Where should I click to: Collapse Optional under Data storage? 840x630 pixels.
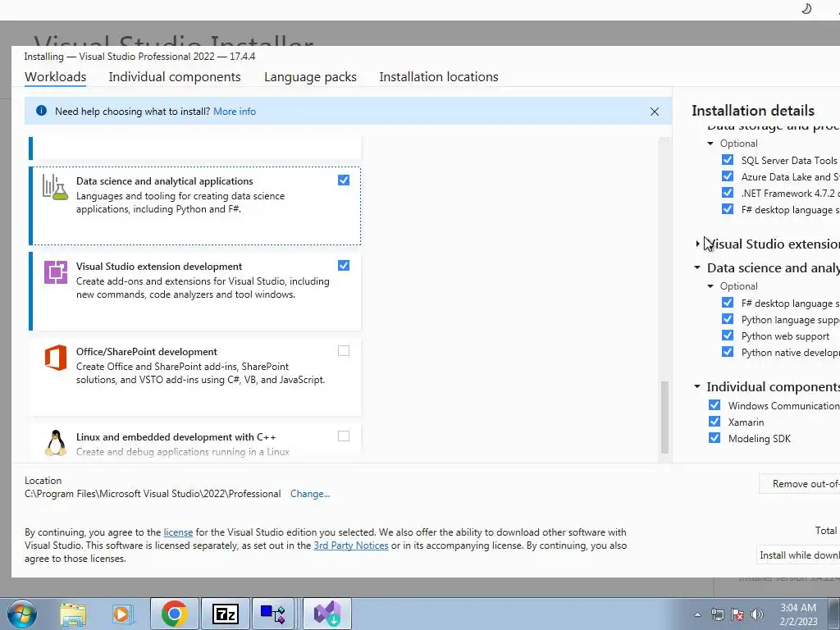(x=710, y=144)
